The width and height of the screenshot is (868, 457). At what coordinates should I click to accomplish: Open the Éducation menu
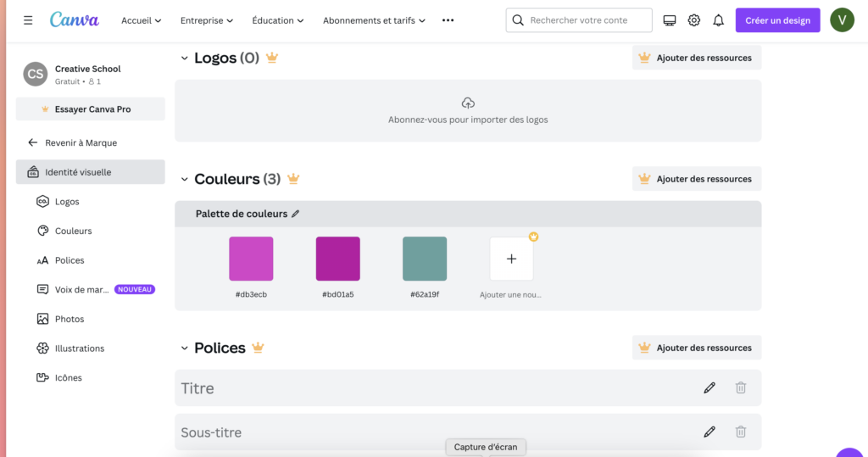point(278,20)
